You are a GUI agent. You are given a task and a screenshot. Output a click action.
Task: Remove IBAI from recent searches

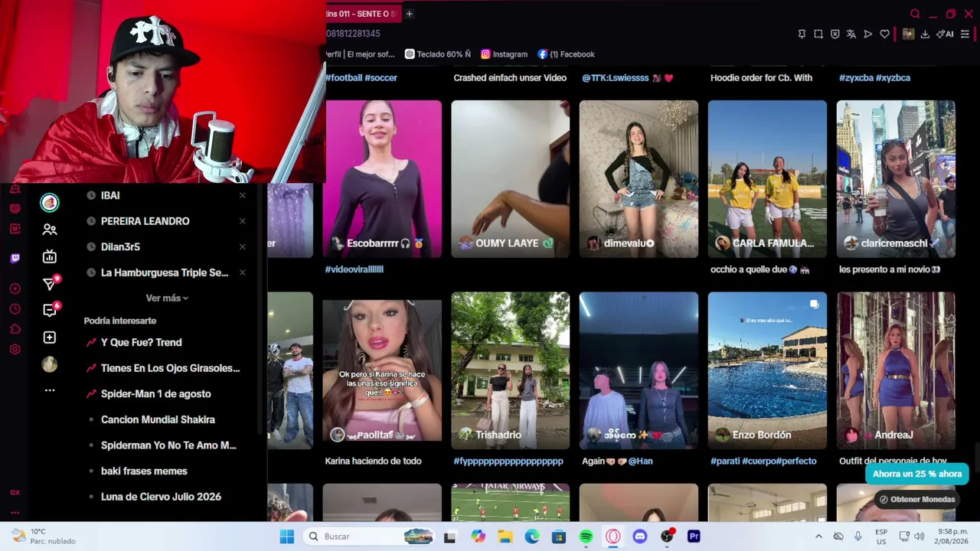point(243,195)
